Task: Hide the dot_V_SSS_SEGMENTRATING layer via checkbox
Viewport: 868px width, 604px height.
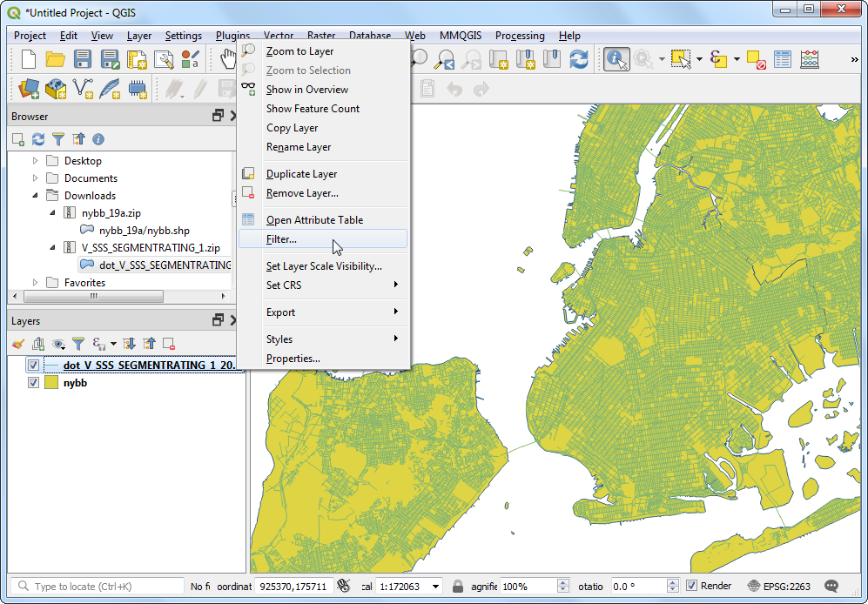Action: pyautogui.click(x=34, y=366)
